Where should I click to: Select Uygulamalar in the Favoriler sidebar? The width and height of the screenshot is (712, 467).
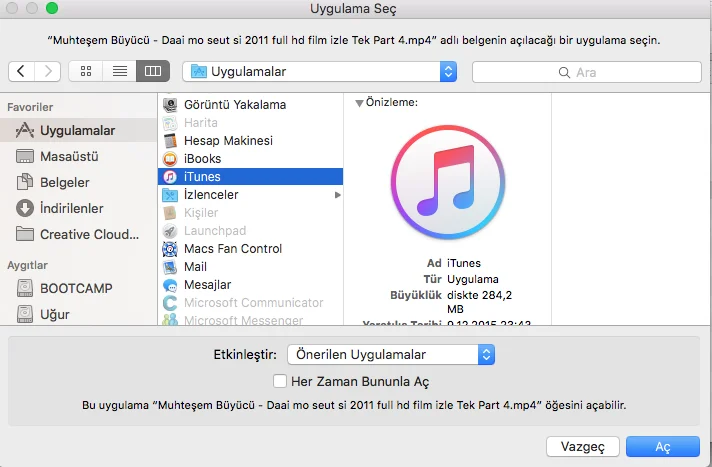pos(78,130)
